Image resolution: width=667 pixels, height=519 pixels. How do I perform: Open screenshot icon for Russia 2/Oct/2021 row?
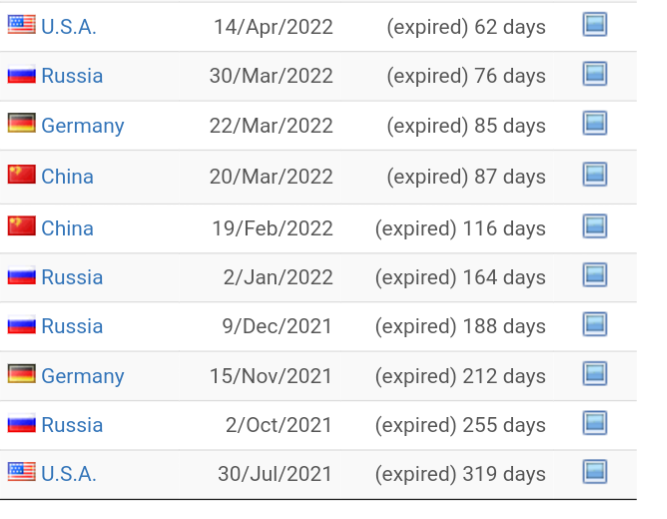pos(594,423)
